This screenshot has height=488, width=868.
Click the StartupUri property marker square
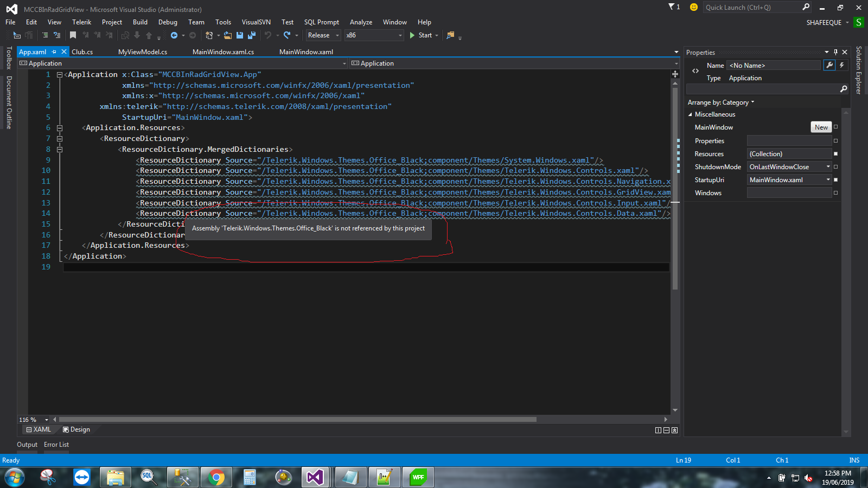835,180
